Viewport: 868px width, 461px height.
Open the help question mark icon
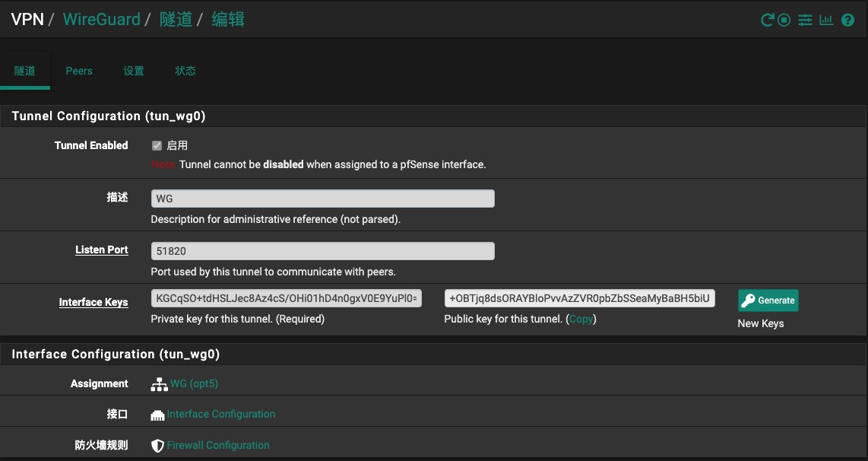[848, 21]
